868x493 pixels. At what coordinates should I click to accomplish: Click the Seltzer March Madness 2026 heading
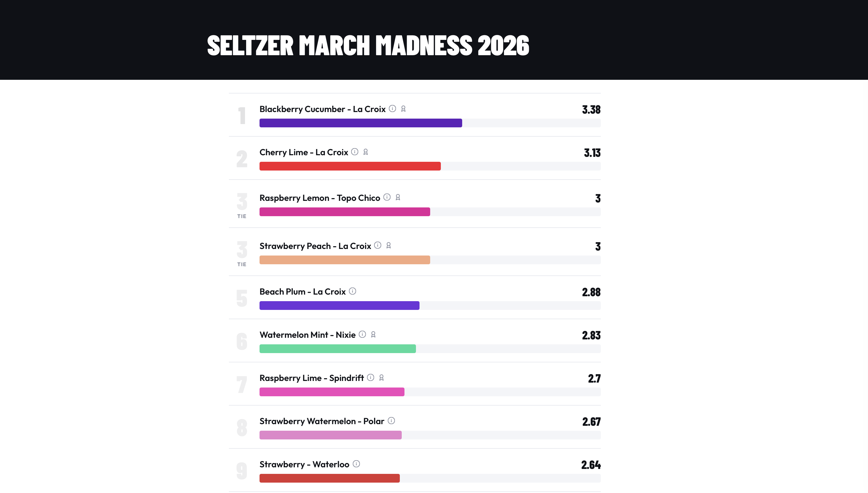(368, 45)
